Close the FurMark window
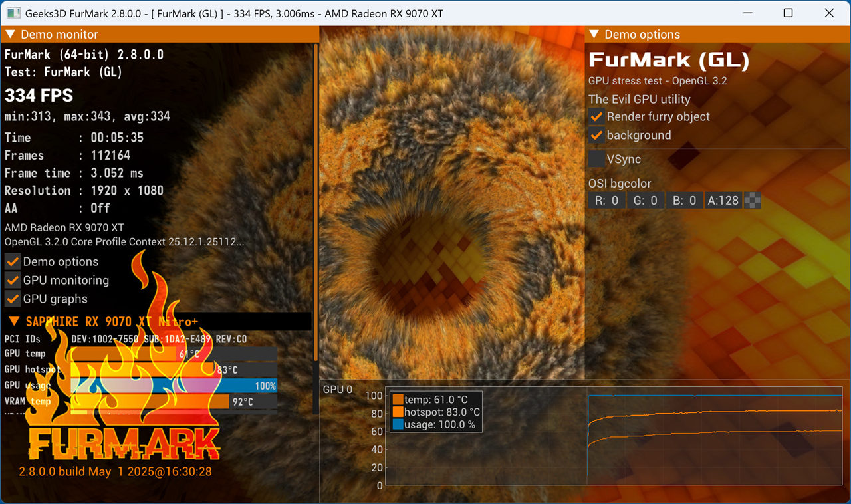This screenshot has width=851, height=504. click(x=829, y=13)
